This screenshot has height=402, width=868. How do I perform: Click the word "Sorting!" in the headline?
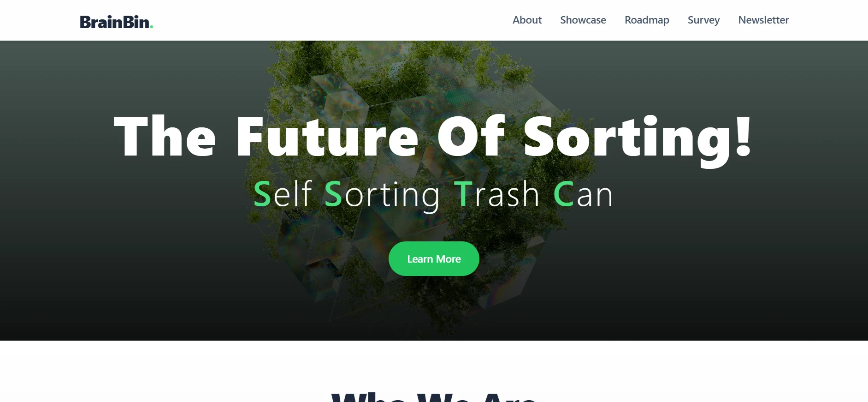click(638, 138)
